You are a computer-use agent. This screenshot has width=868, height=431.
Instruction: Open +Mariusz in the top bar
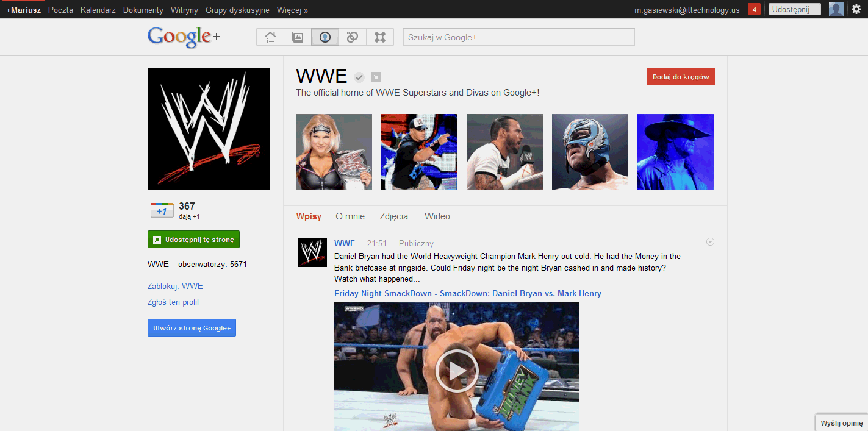[x=23, y=10]
